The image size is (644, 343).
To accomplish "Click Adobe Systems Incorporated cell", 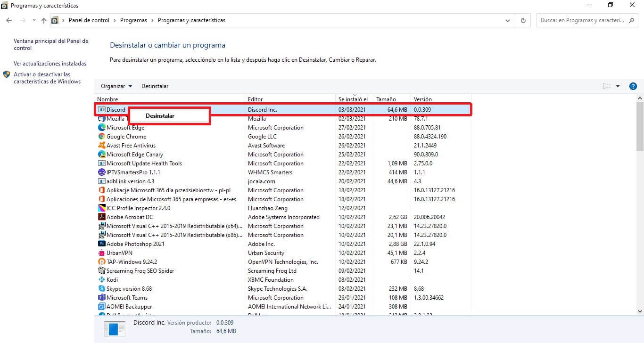I will (x=284, y=217).
